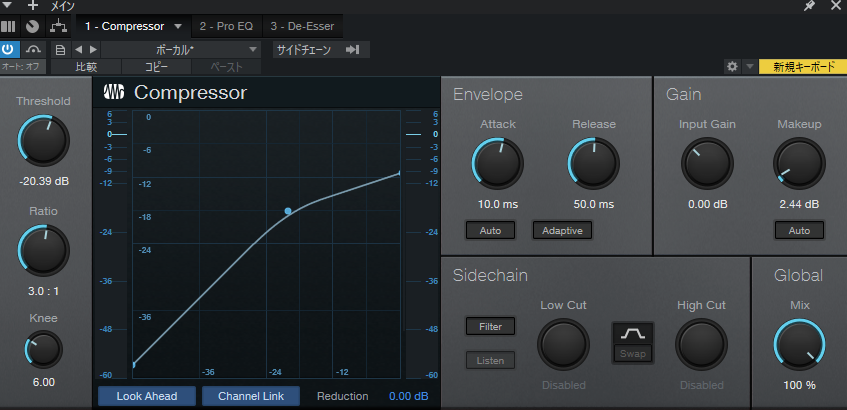847x410 pixels.
Task: Click the Swap filter button
Action: (633, 354)
